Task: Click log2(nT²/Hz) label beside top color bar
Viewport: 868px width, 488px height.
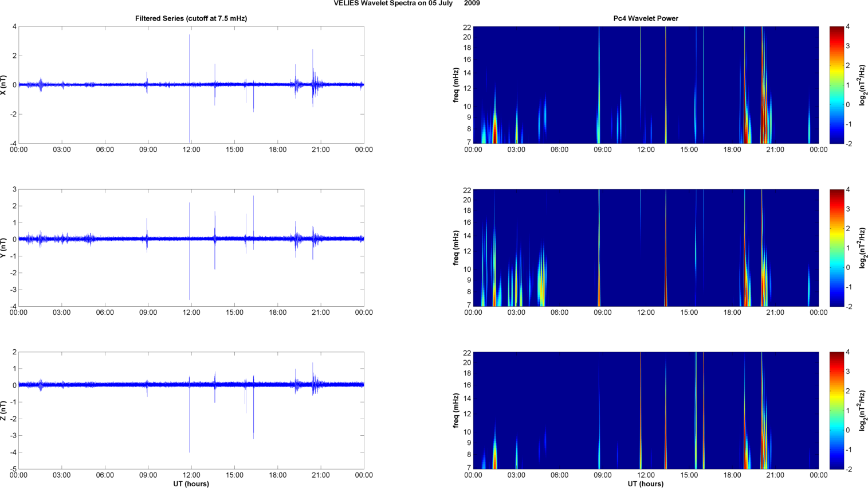Action: point(861,85)
